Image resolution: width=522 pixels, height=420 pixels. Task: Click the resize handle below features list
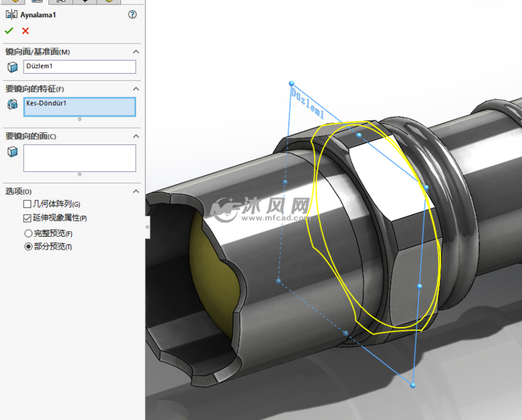click(80, 119)
